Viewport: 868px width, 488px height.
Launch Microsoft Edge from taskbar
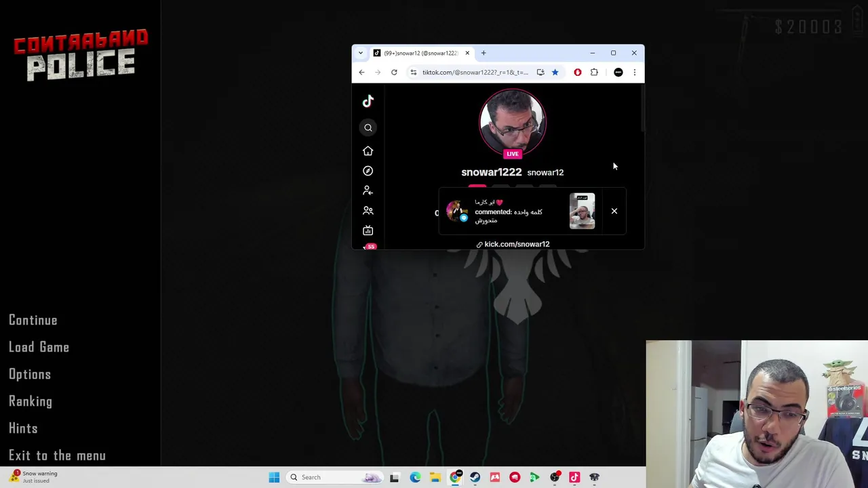click(x=415, y=477)
